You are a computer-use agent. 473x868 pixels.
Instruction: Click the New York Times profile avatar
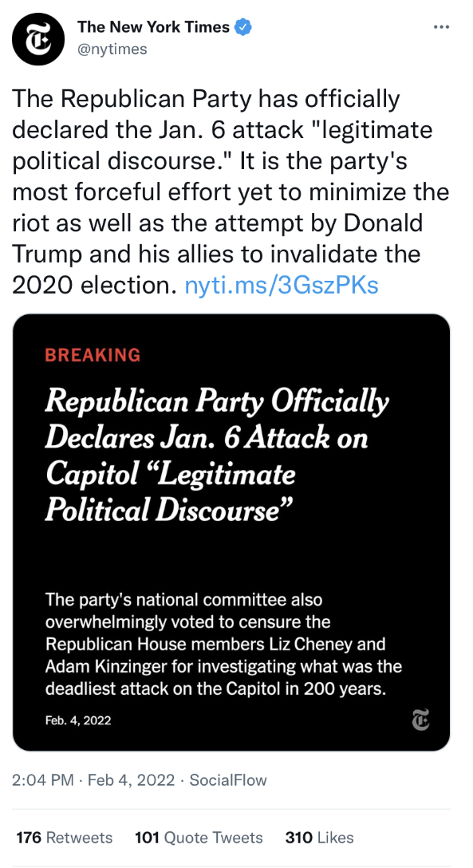tap(38, 40)
